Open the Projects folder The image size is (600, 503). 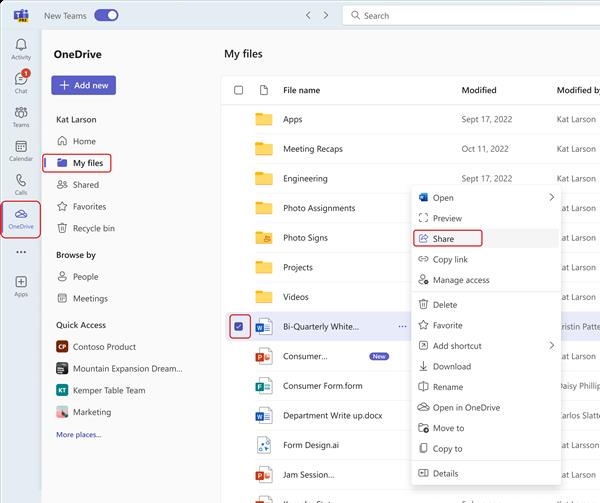click(298, 267)
